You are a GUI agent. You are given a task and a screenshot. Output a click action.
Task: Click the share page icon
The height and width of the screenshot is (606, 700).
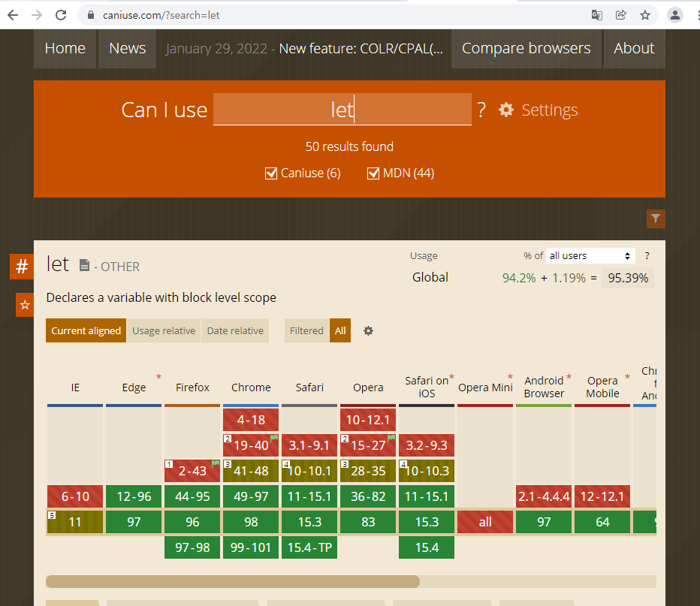621,15
